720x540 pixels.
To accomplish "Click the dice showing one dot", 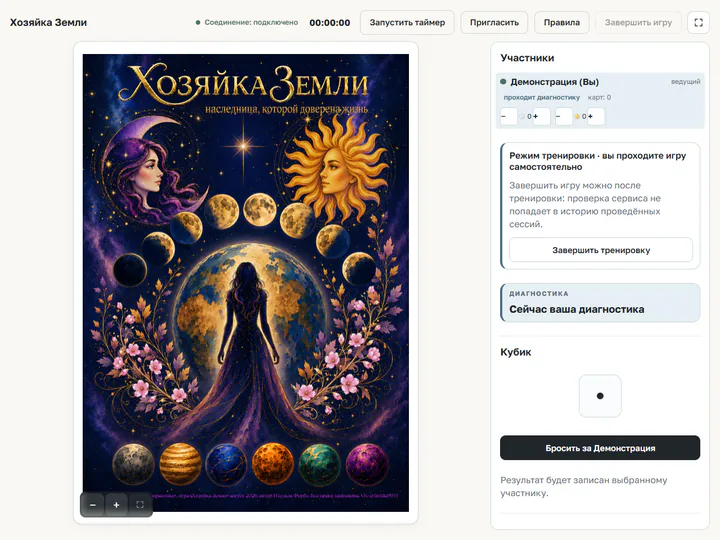I will (x=600, y=396).
